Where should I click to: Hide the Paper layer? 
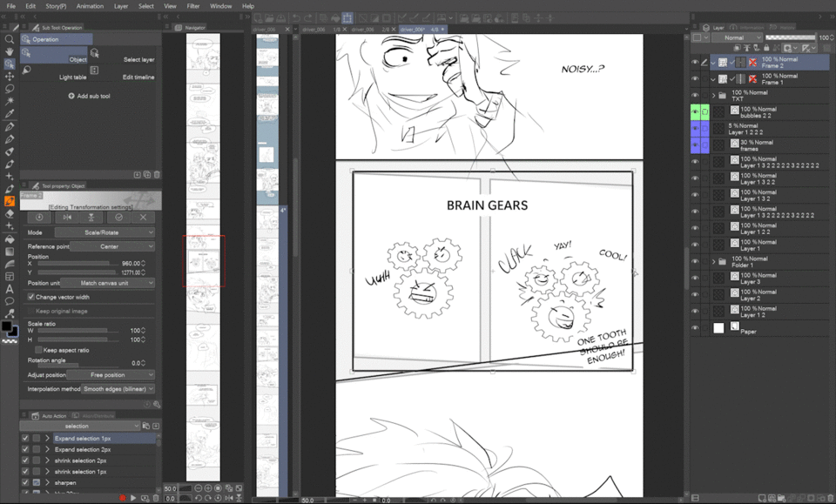(x=695, y=328)
